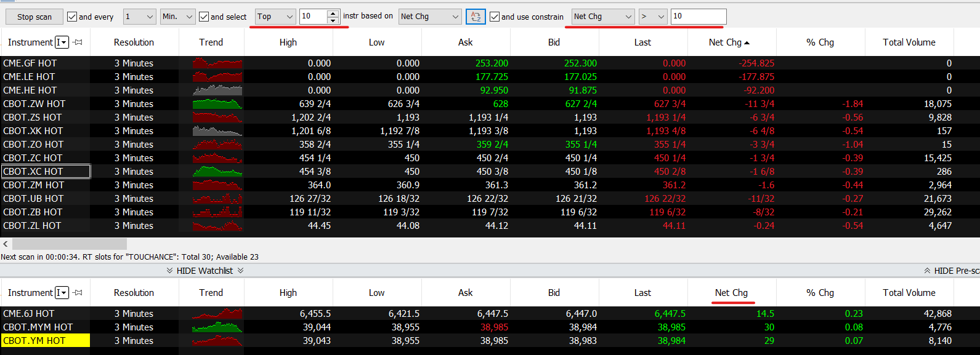Decrease instrument count with spinner down arrow
The height and width of the screenshot is (355, 980).
point(333,20)
